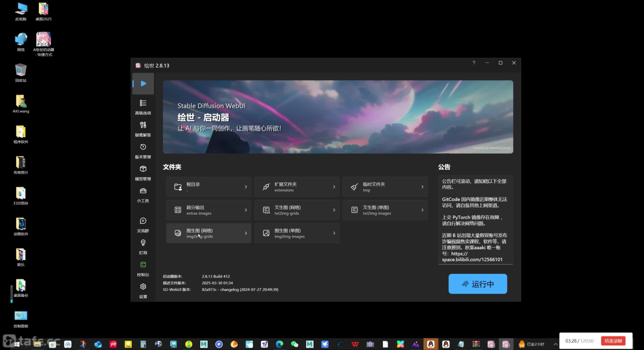Open 网络 desktop icon
644x350 pixels.
21,42
